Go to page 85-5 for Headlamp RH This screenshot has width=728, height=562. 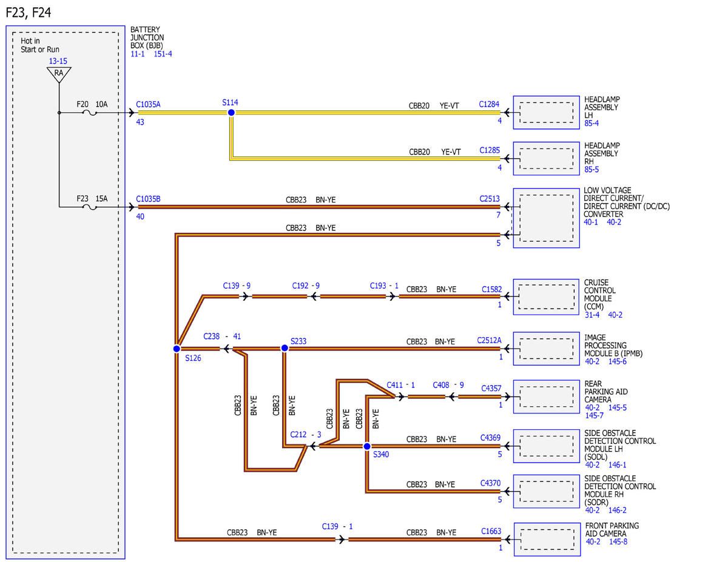(x=592, y=169)
